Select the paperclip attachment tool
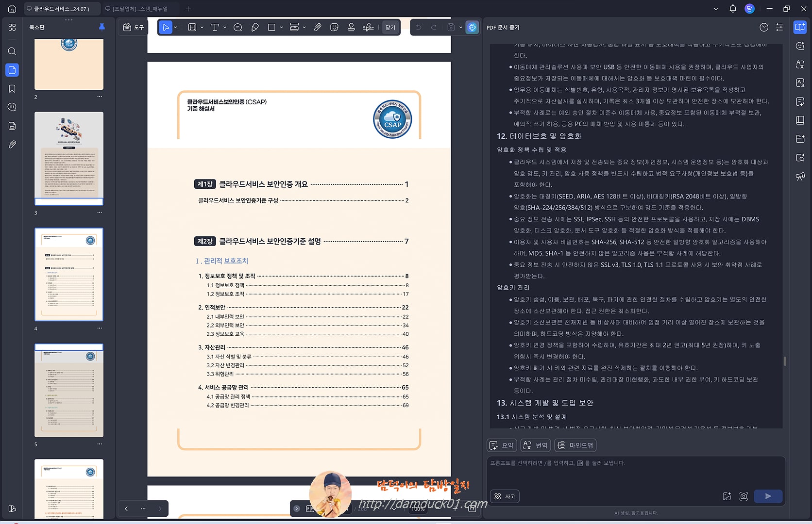 [x=318, y=27]
